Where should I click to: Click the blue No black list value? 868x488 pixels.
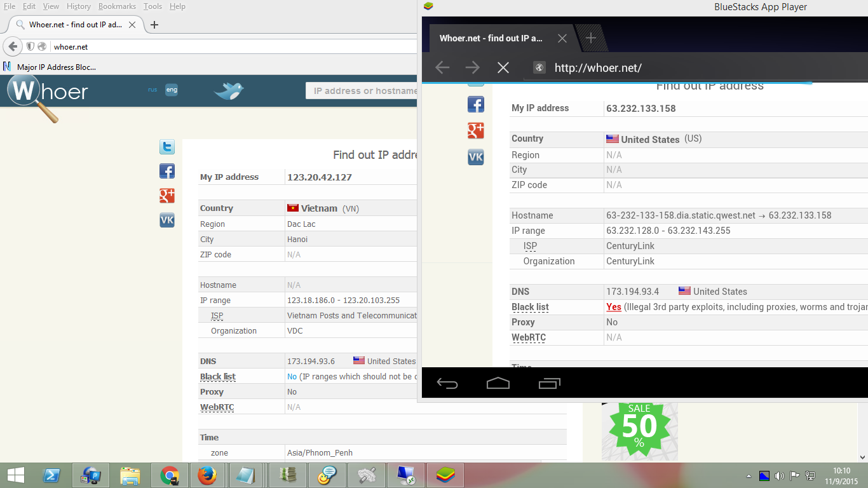tap(292, 377)
